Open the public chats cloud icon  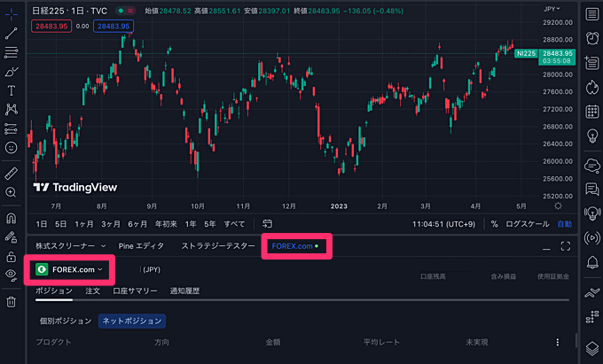pyautogui.click(x=592, y=166)
